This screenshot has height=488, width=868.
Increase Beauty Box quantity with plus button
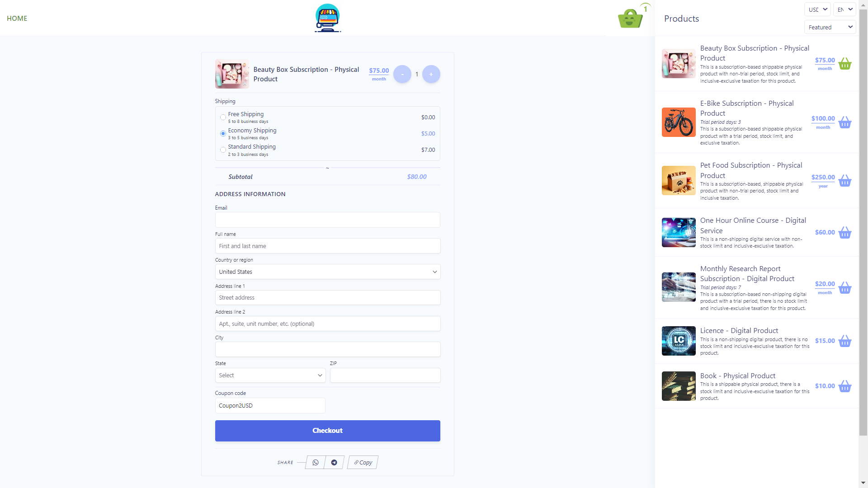431,74
